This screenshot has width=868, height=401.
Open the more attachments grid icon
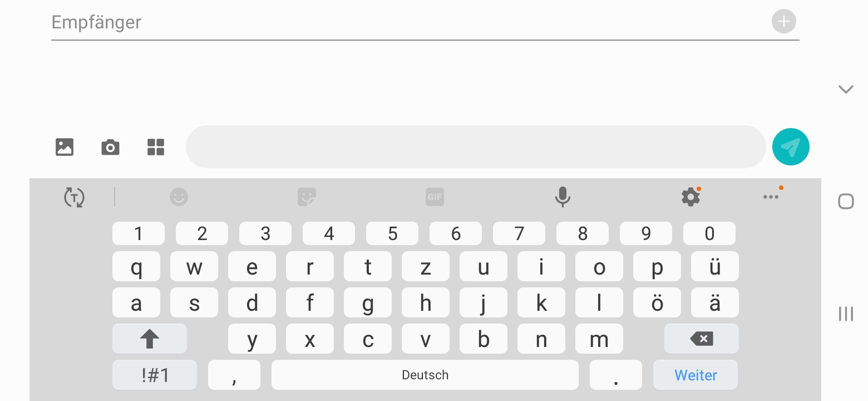click(156, 147)
